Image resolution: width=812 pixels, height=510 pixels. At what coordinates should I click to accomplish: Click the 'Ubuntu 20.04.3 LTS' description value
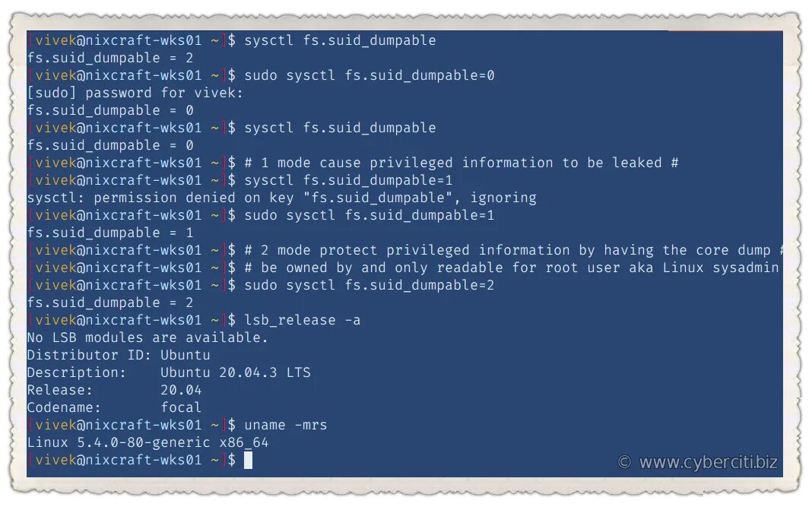tap(235, 372)
